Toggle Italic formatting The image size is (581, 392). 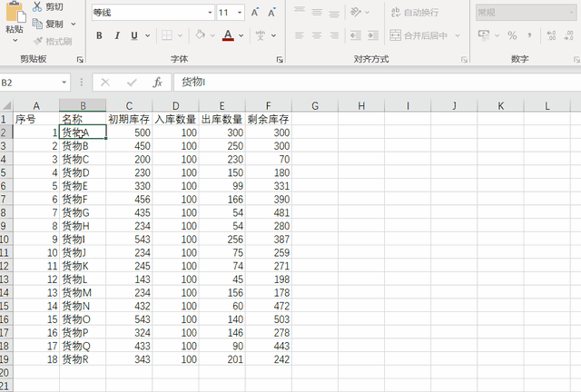117,35
